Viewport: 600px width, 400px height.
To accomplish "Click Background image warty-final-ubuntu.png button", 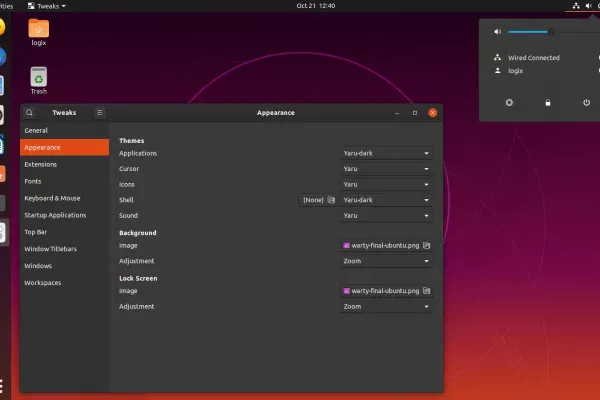I will (x=386, y=245).
